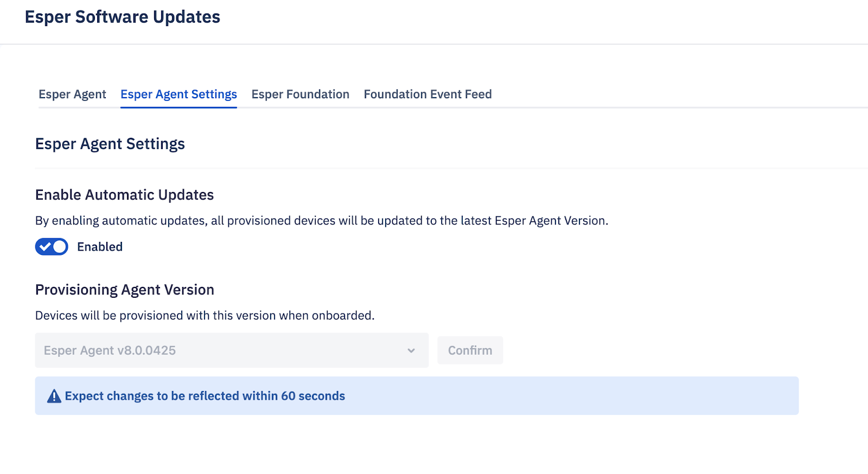Click the checkmark icon inside the toggle

45,247
